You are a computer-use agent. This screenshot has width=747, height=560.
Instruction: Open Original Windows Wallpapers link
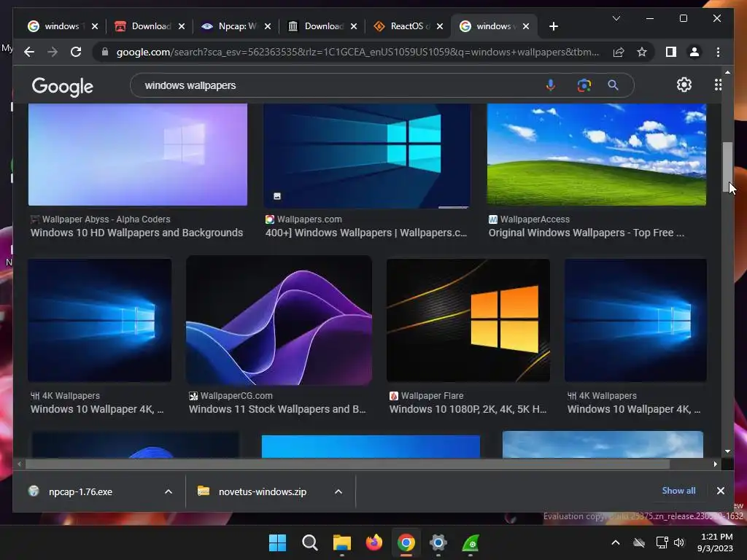tap(586, 233)
